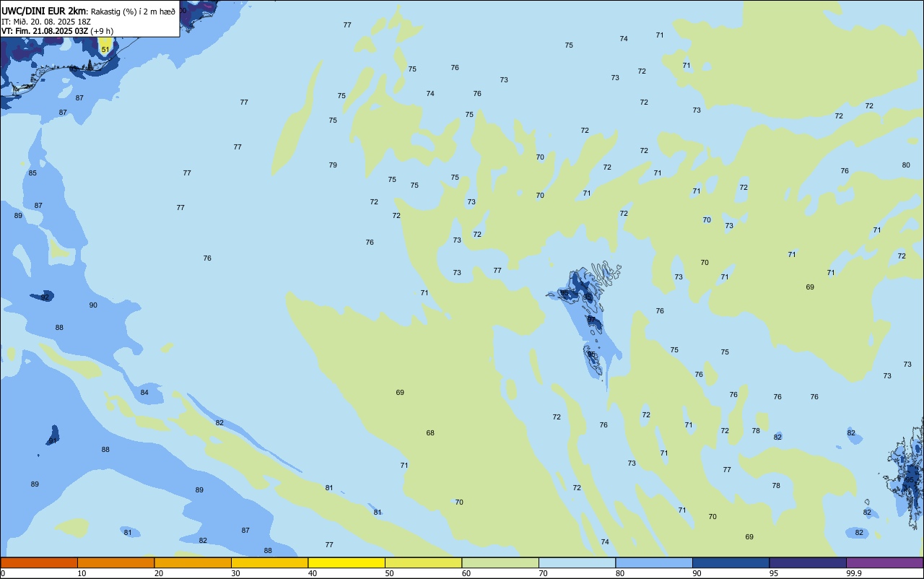The image size is (924, 579).
Task: Select the 10–20 orange legend color segment
Action: (115, 562)
